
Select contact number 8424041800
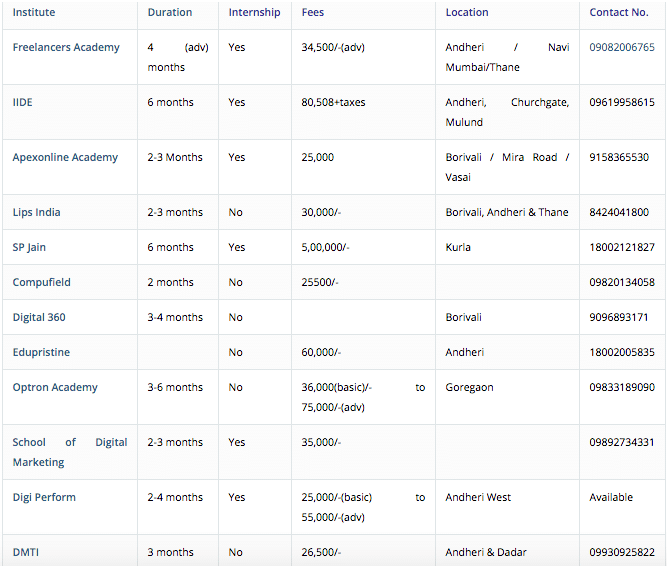(619, 212)
